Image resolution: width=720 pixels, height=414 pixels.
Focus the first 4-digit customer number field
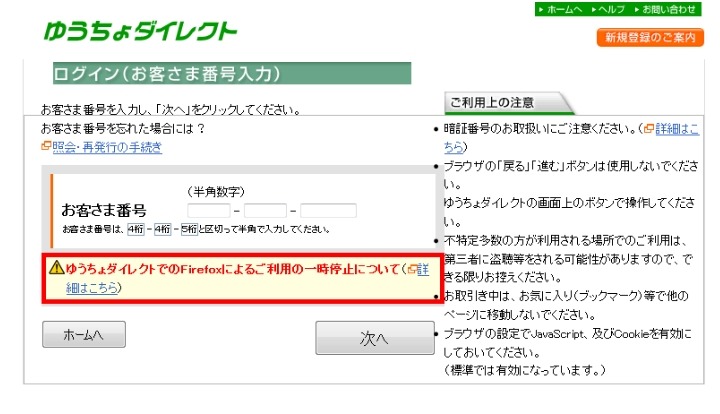pos(209,211)
